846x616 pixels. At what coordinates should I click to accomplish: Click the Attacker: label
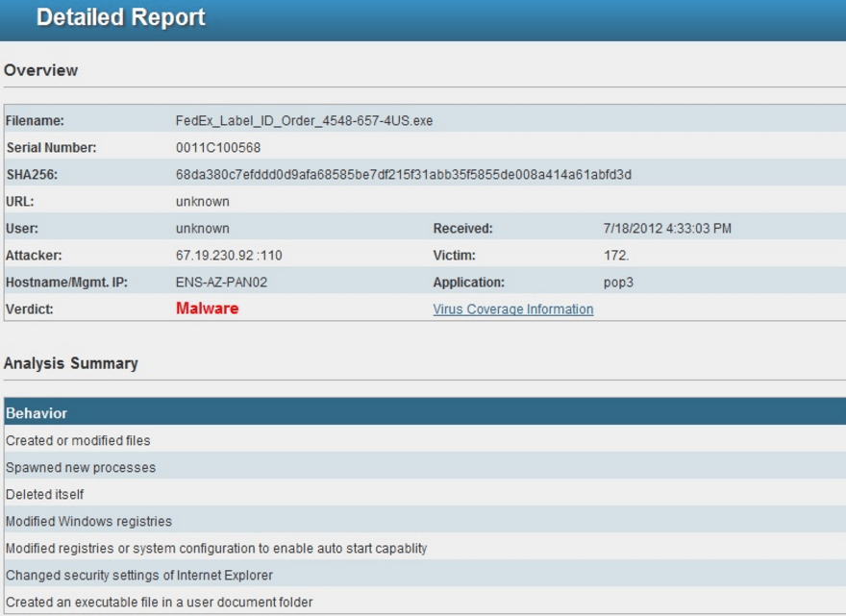coord(34,256)
